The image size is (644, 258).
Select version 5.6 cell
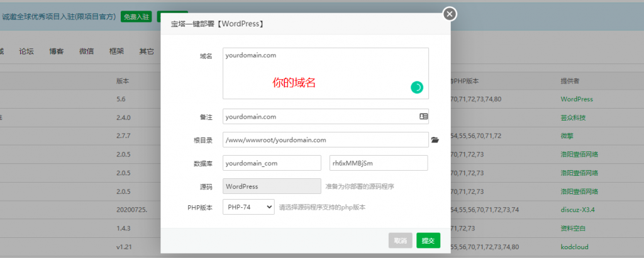point(120,99)
